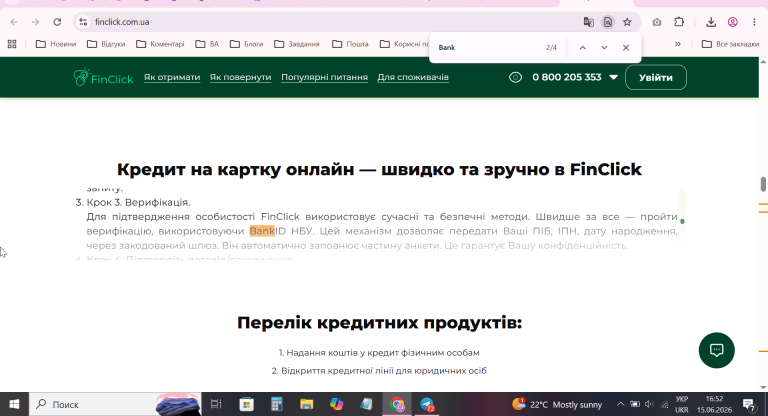Open the Пошта bookmark folder
The image size is (768, 416).
point(350,44)
